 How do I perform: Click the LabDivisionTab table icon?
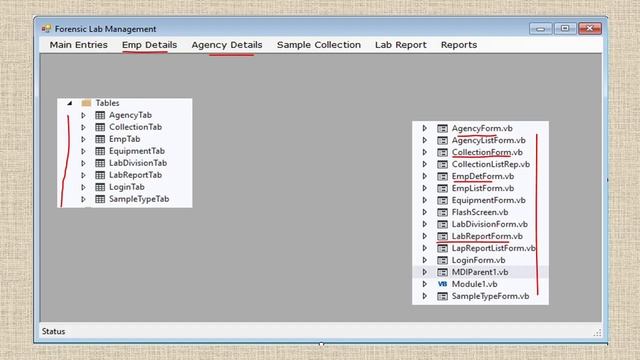[x=100, y=163]
